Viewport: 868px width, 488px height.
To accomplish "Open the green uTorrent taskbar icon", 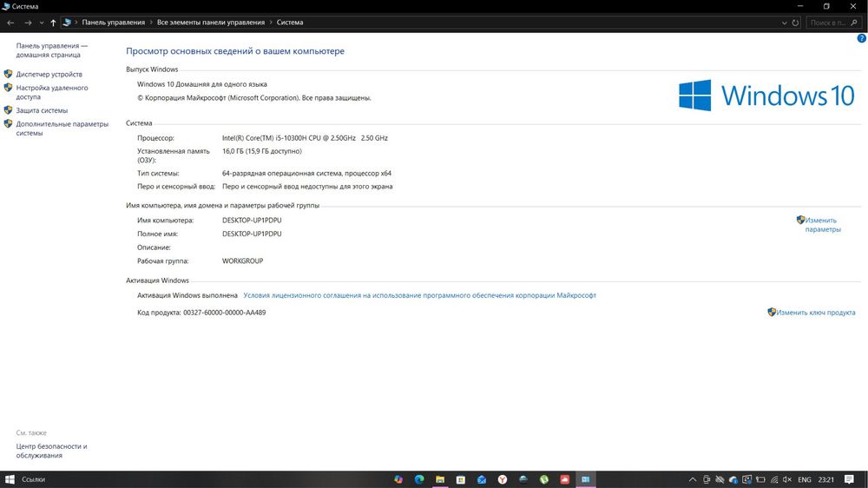I will [544, 479].
